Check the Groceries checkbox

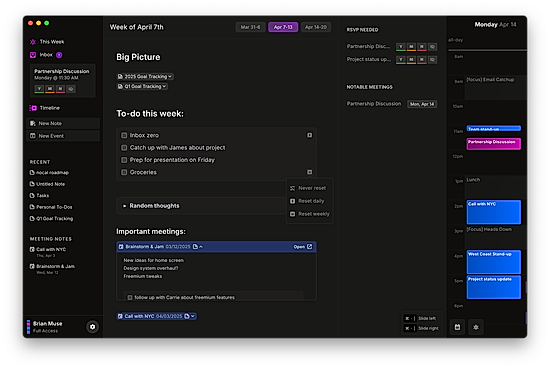pyautogui.click(x=124, y=172)
